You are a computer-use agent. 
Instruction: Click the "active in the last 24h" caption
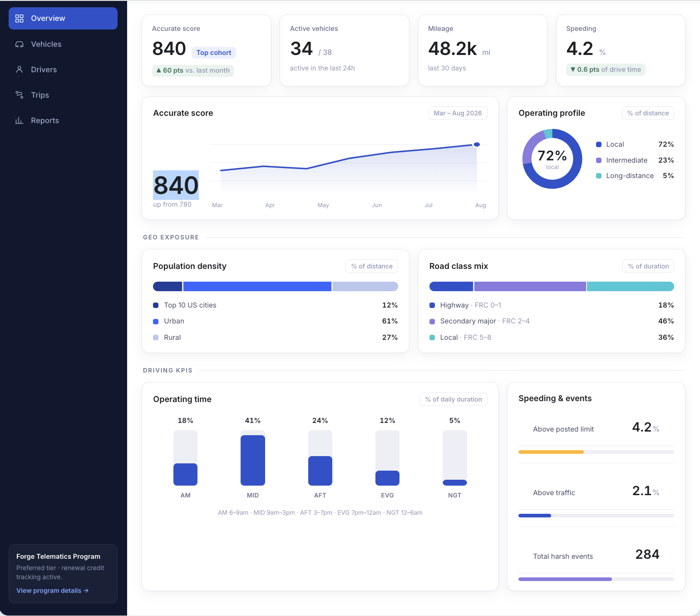point(322,68)
